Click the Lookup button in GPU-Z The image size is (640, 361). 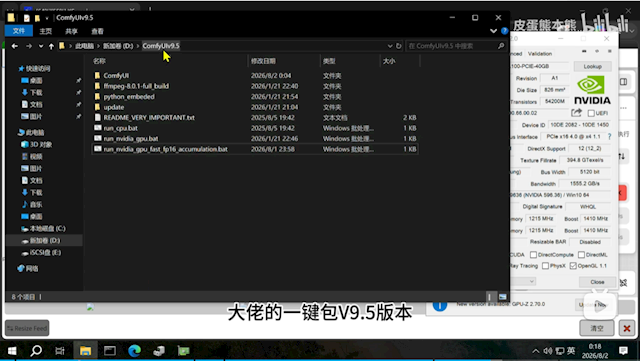[592, 67]
